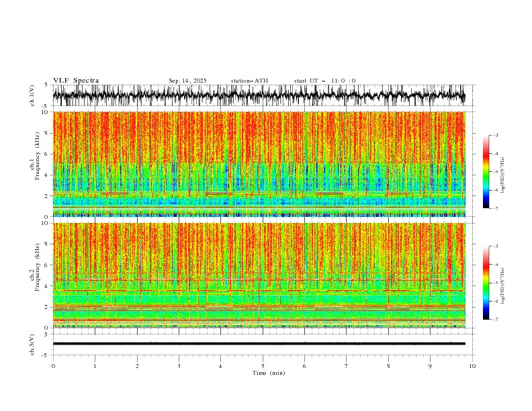This screenshot has height=411, width=532.
Task: Click the "6" kHz tick of ch.1 spectrogram
Action: coord(47,154)
